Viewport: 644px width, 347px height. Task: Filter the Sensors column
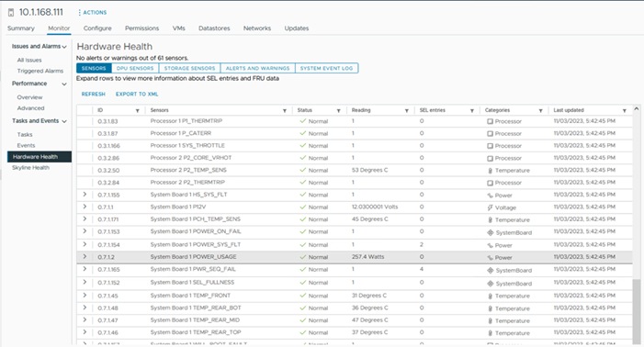(285, 111)
